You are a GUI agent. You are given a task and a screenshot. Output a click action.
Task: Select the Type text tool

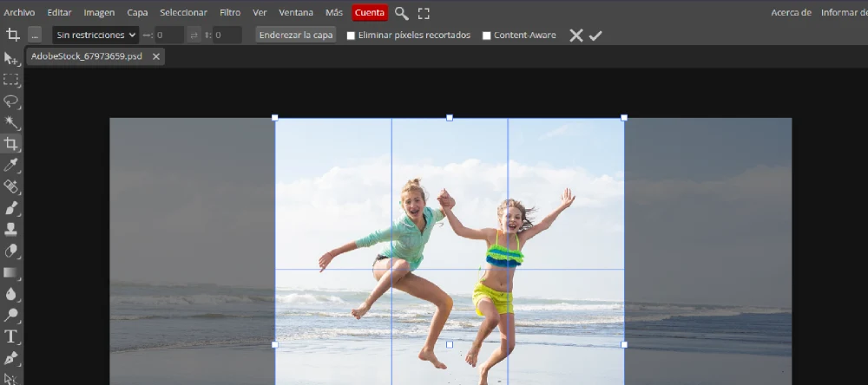pos(11,336)
